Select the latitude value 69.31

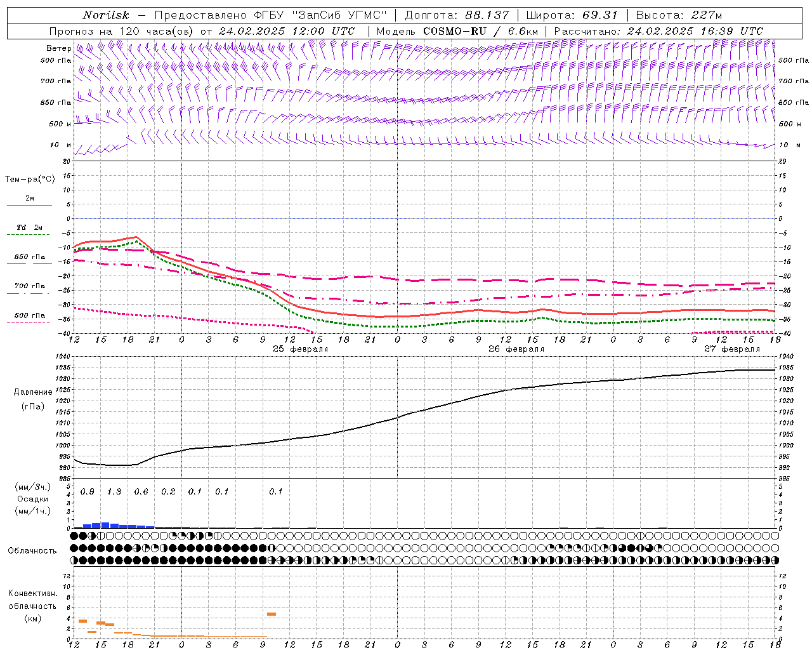[x=599, y=15]
